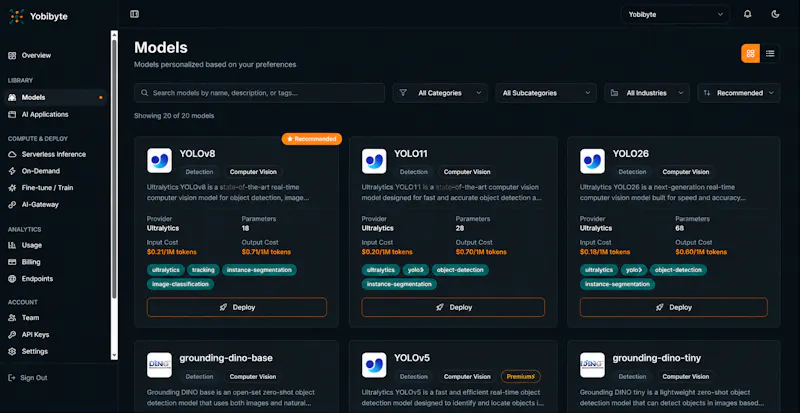The height and width of the screenshot is (413, 800).
Task: Open Team account page
Action: [x=30, y=318]
